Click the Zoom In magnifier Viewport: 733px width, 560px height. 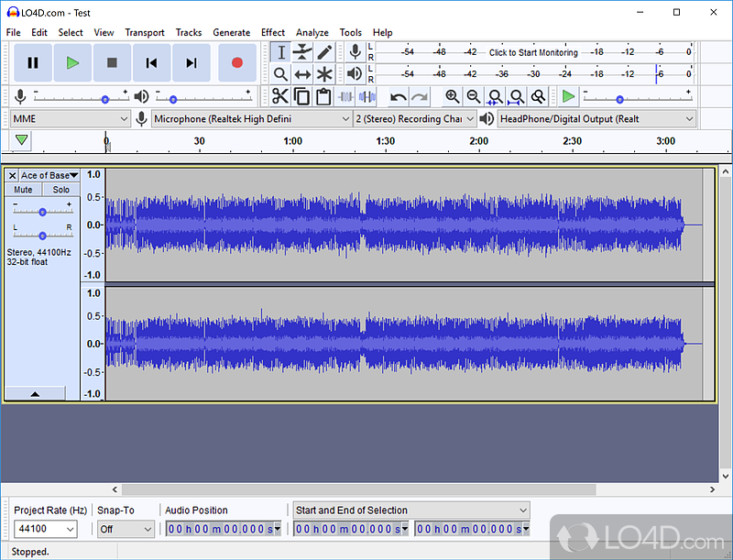pos(452,97)
